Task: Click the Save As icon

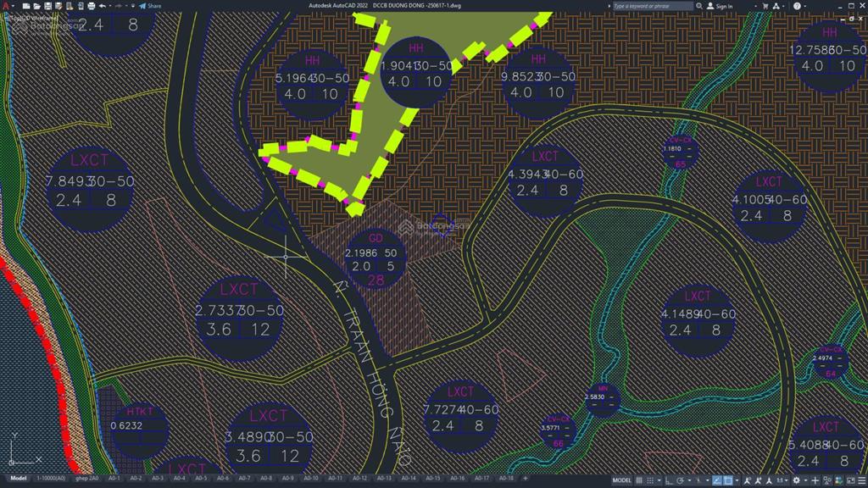Action: coord(58,6)
